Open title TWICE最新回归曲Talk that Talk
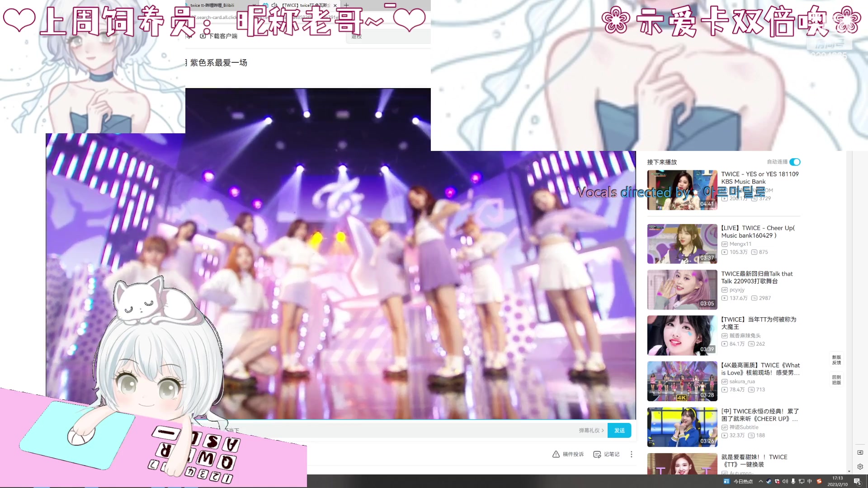Screen dimensions: 868x488 point(757,277)
